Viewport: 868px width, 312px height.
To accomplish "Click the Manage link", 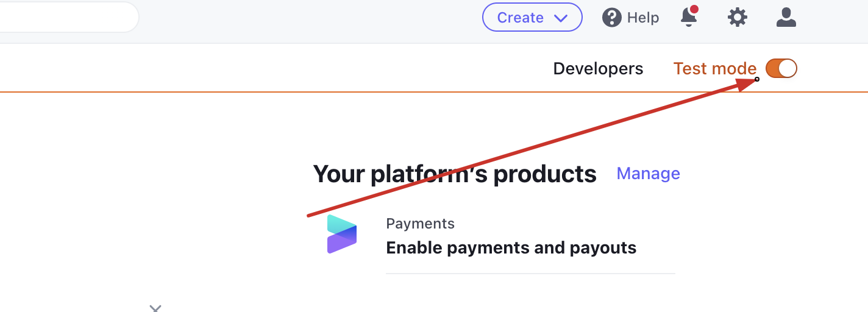I will tap(648, 174).
